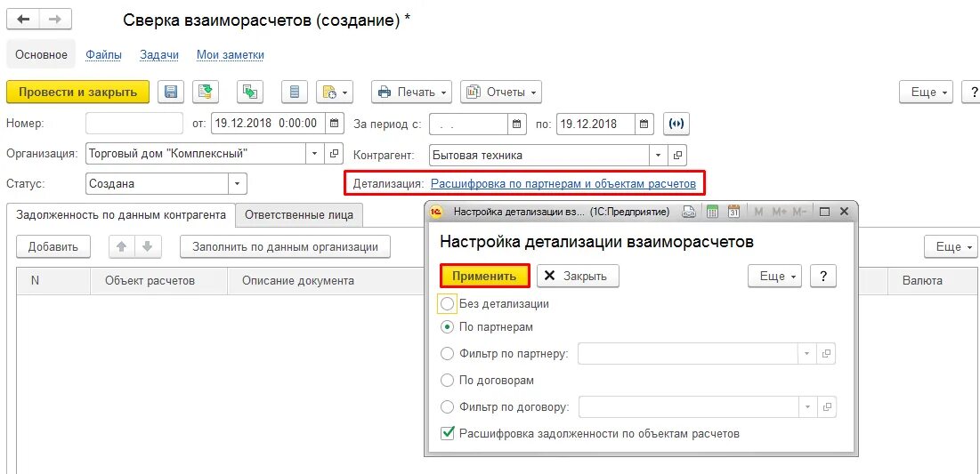The width and height of the screenshot is (980, 474).
Task: Select the 'Фильтр по партнеру' radio option
Action: pyautogui.click(x=447, y=353)
